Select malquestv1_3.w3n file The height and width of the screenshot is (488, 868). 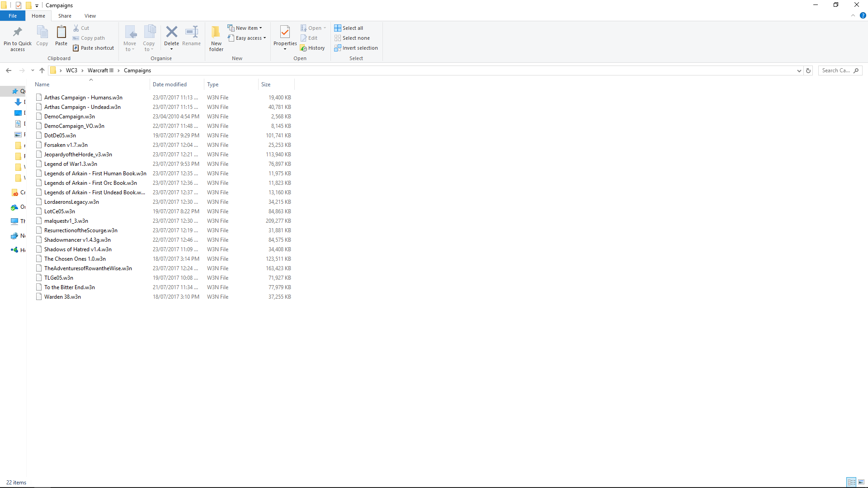click(66, 221)
